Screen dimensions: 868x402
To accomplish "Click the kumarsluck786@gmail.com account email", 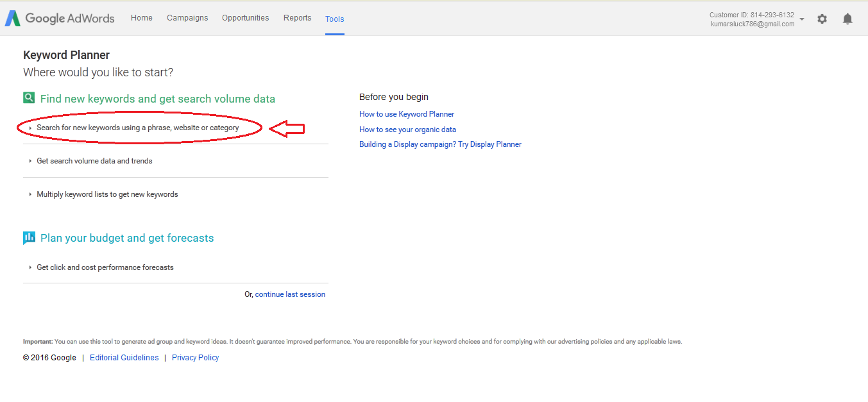I will point(753,24).
